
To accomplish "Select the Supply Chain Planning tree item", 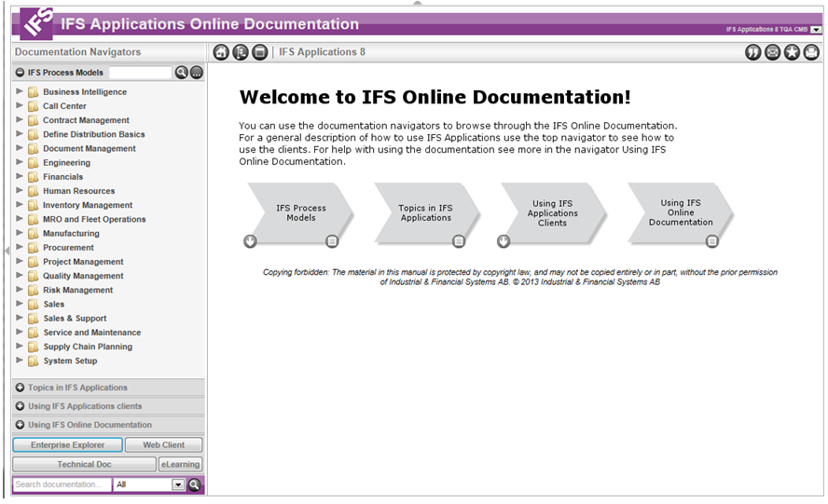I will 87,347.
